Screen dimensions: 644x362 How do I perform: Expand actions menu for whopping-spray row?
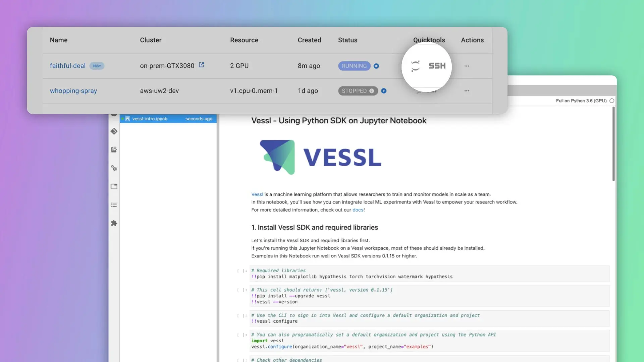tap(467, 91)
